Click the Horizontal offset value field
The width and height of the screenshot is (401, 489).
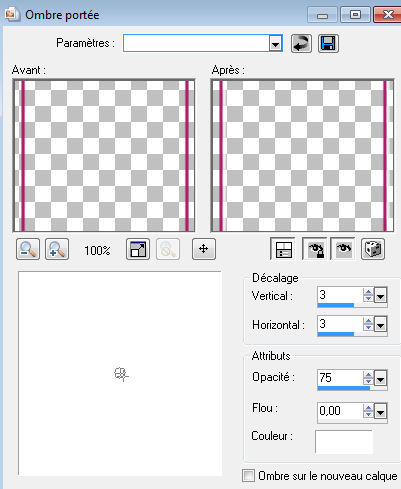click(x=340, y=324)
